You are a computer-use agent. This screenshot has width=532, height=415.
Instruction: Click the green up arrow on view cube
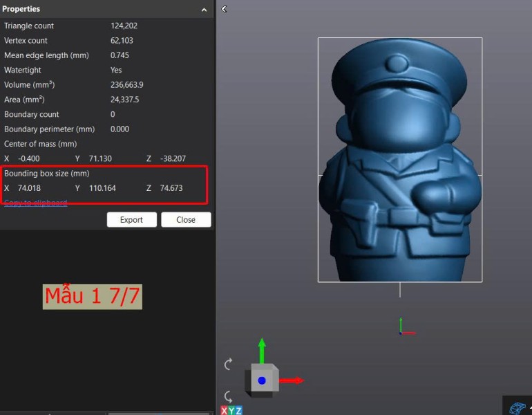point(262,351)
